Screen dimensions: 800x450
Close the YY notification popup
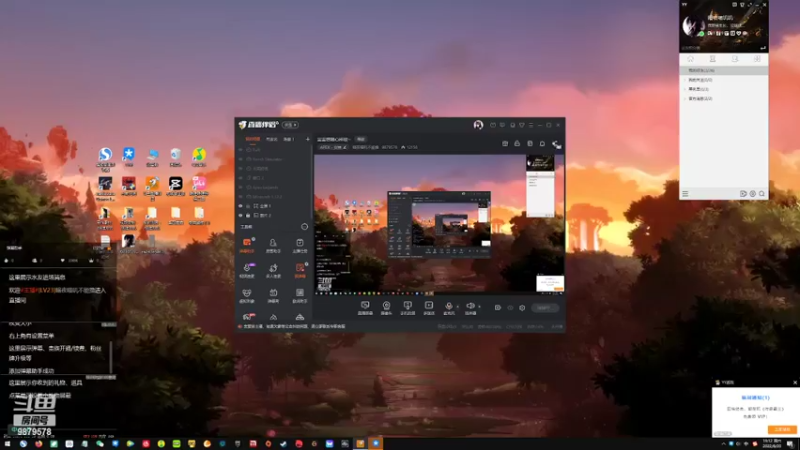(x=794, y=382)
